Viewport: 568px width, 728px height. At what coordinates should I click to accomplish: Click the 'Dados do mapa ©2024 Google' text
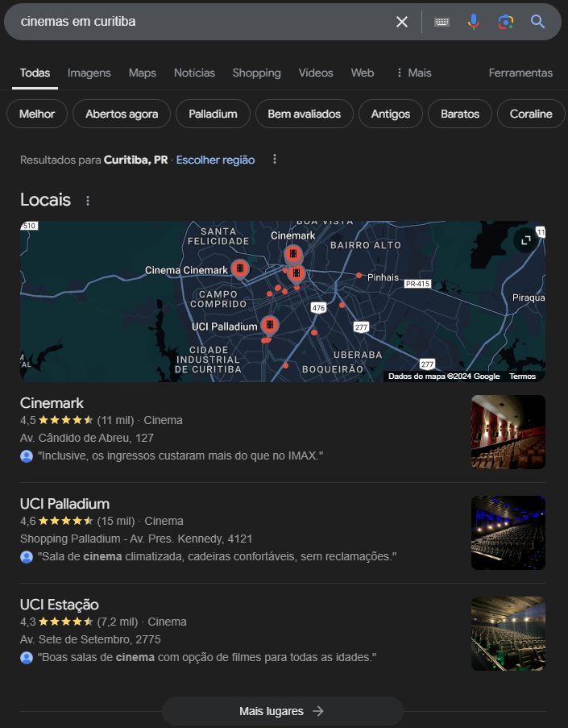click(x=444, y=376)
